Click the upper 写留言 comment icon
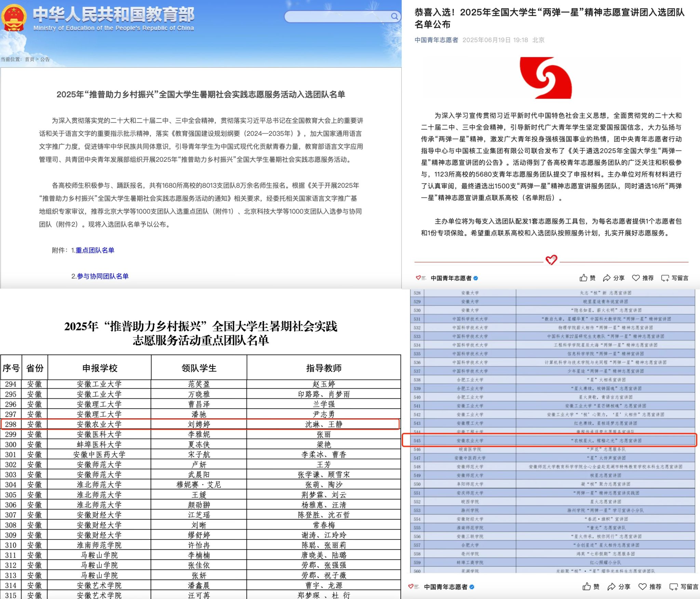700x599 pixels. (665, 278)
